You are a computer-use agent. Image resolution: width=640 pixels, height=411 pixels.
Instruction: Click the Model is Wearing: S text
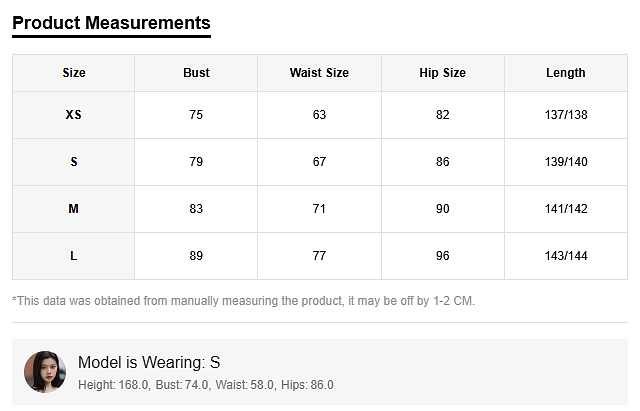(x=149, y=362)
